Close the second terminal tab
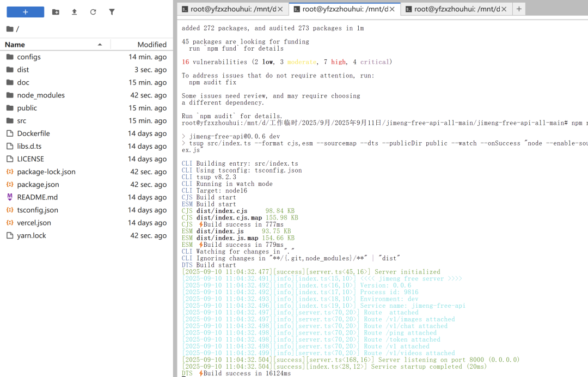 [x=392, y=9]
